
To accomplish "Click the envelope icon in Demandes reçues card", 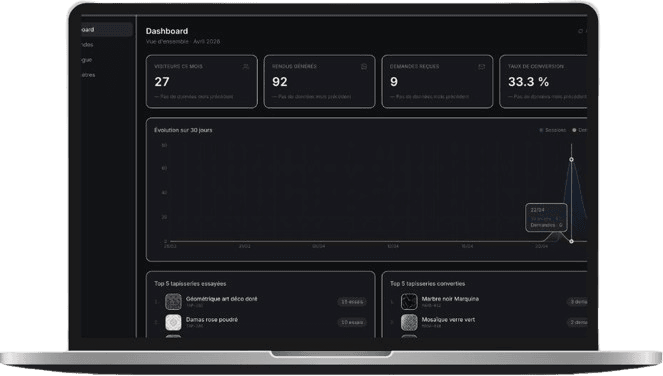I will click(x=481, y=67).
